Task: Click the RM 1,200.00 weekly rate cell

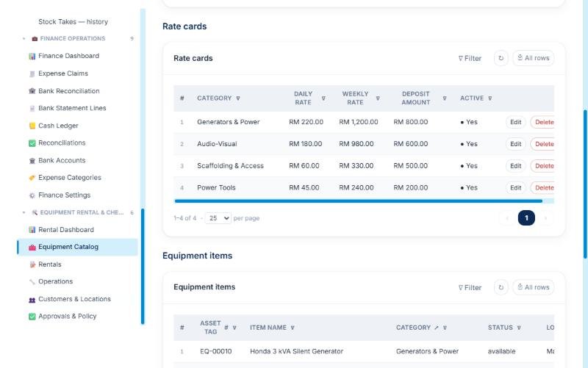Action: (359, 122)
